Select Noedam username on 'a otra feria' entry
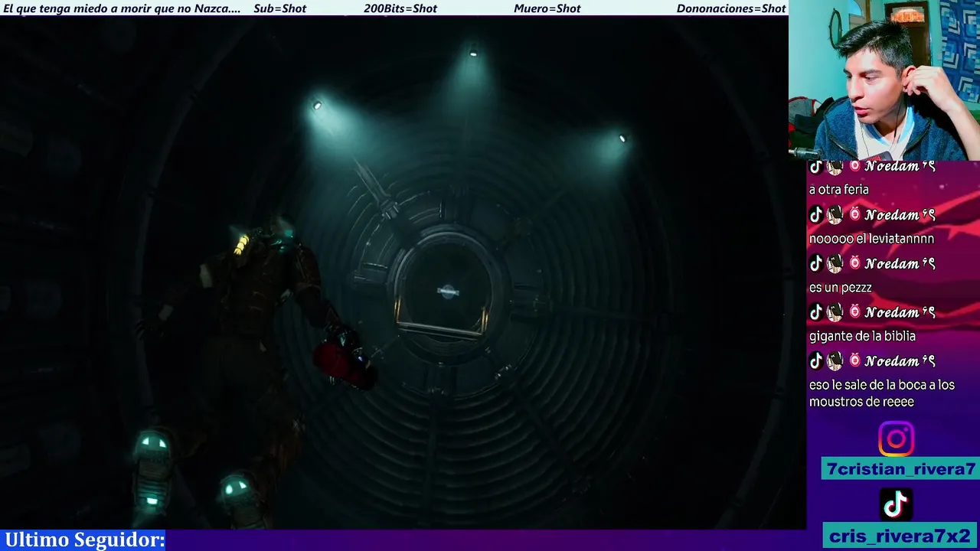This screenshot has height=551, width=980. tap(900, 167)
